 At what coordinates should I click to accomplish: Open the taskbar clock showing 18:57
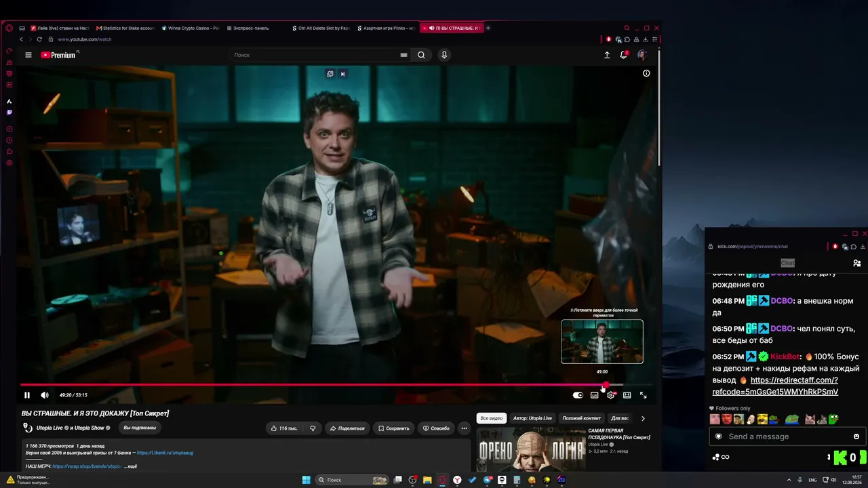coord(852,480)
